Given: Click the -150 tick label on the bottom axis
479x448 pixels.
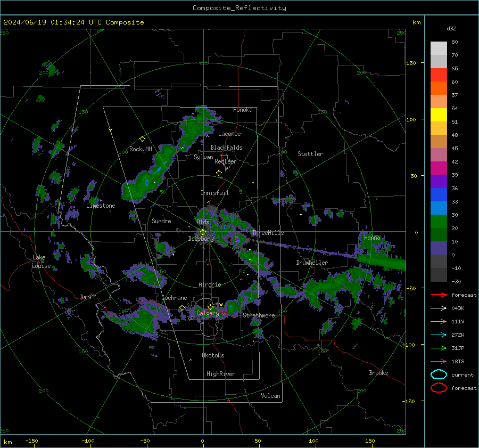Looking at the screenshot, I should click(x=31, y=441).
